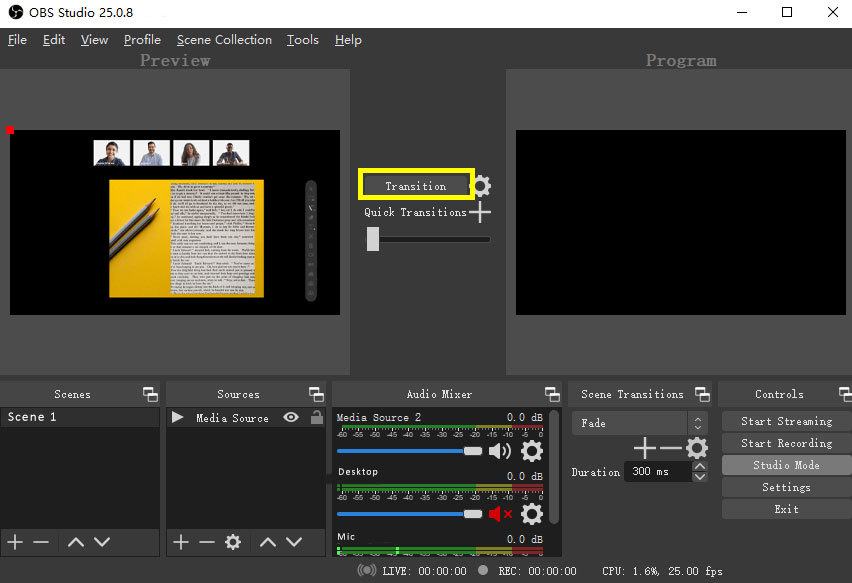Viewport: 852px width, 583px height.
Task: Remove the selected scene
Action: 41,542
